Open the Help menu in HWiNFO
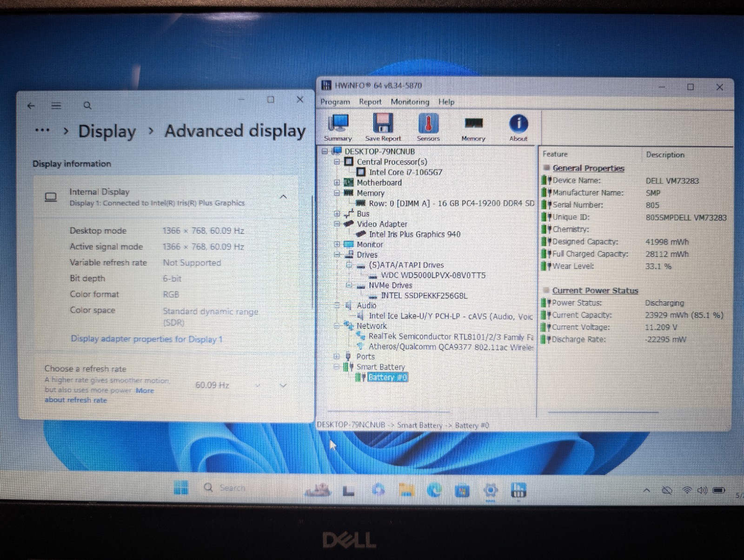The image size is (744, 560). tap(446, 101)
